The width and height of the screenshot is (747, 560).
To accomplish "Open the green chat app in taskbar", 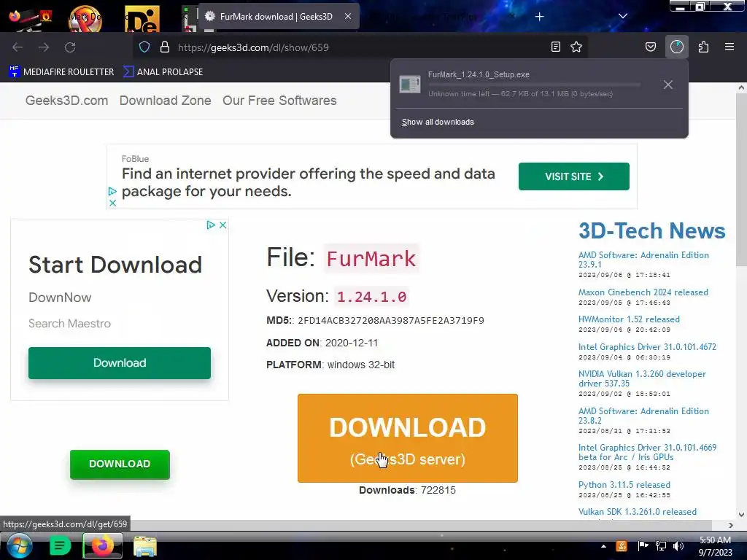I will pyautogui.click(x=60, y=545).
